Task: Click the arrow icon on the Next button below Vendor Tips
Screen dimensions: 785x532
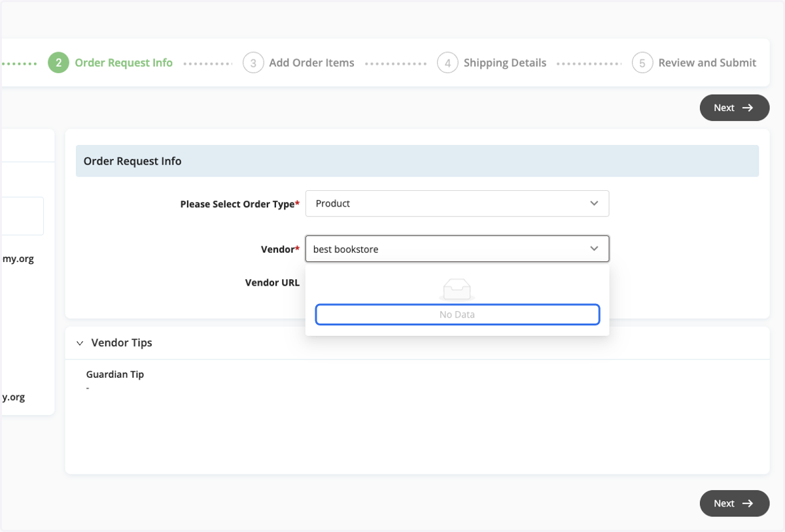Action: click(748, 503)
